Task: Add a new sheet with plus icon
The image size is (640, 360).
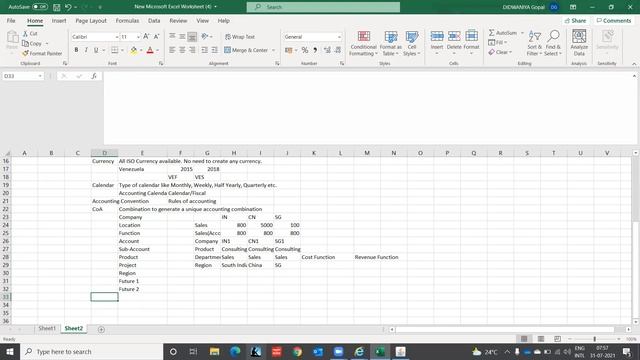Action: 101,329
